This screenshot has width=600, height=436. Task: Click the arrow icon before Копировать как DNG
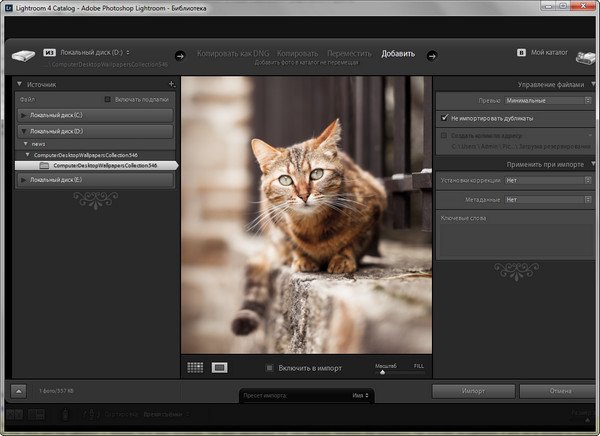181,54
